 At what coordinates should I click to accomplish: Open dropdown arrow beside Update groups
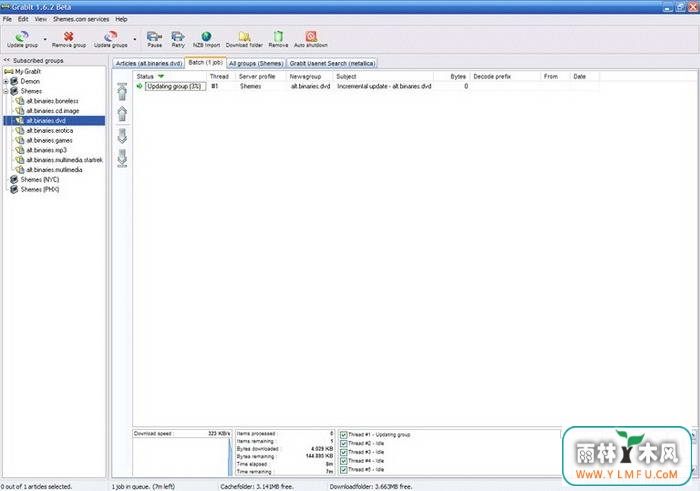(135, 39)
